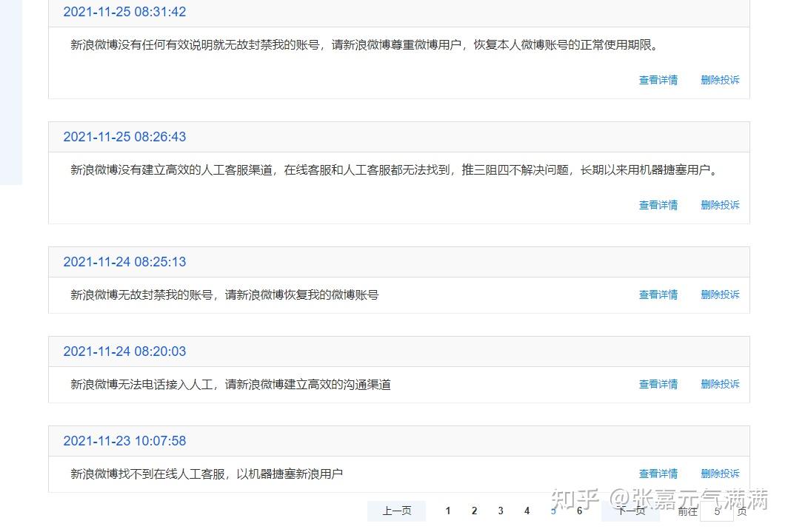
Task: View details of the 08:20:03 complaint
Action: coord(658,384)
